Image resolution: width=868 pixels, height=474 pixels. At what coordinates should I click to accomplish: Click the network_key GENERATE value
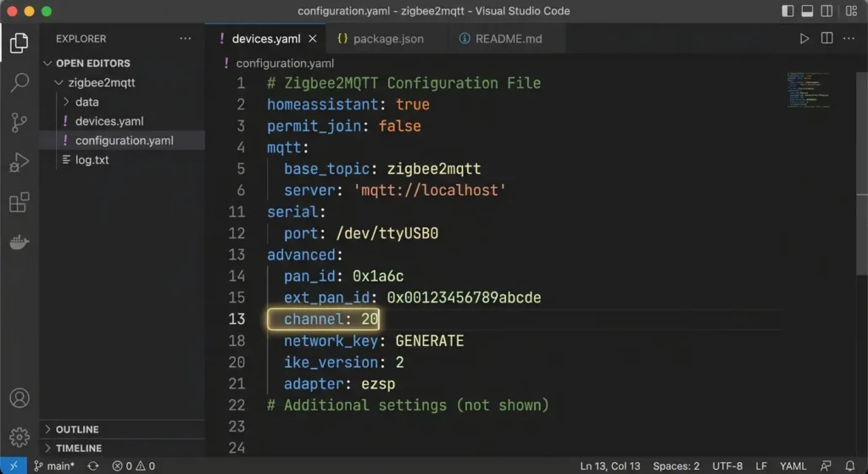(430, 341)
